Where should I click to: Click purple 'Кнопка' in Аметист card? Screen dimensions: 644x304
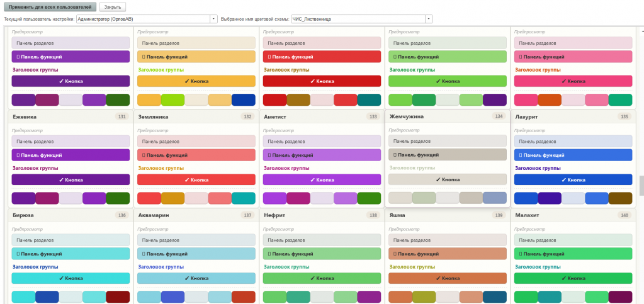(x=322, y=180)
